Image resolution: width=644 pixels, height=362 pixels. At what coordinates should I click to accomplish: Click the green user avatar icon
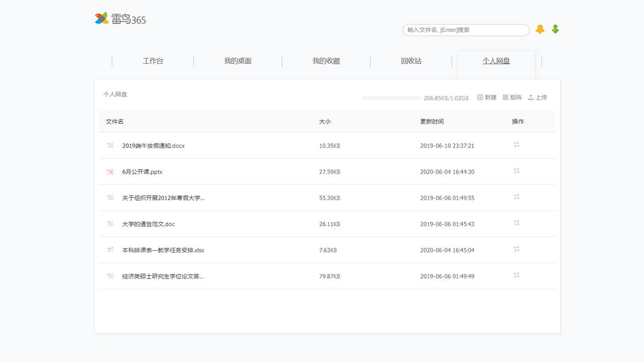click(555, 29)
